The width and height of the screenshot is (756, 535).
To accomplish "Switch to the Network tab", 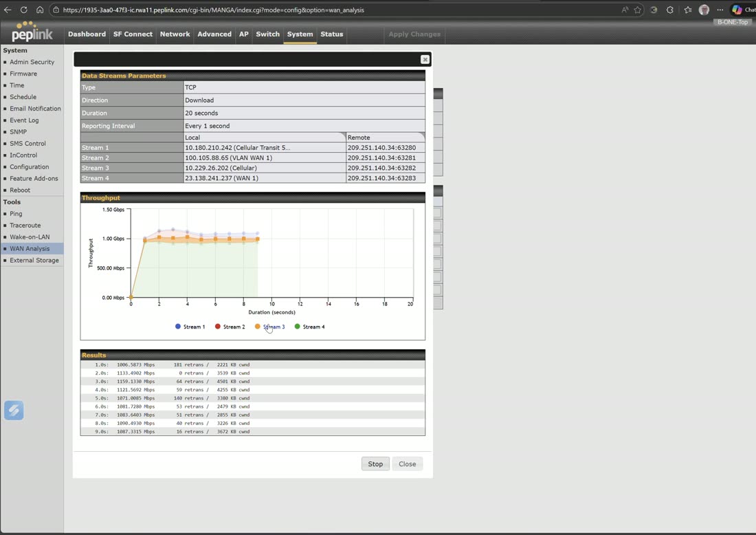I will tap(175, 34).
